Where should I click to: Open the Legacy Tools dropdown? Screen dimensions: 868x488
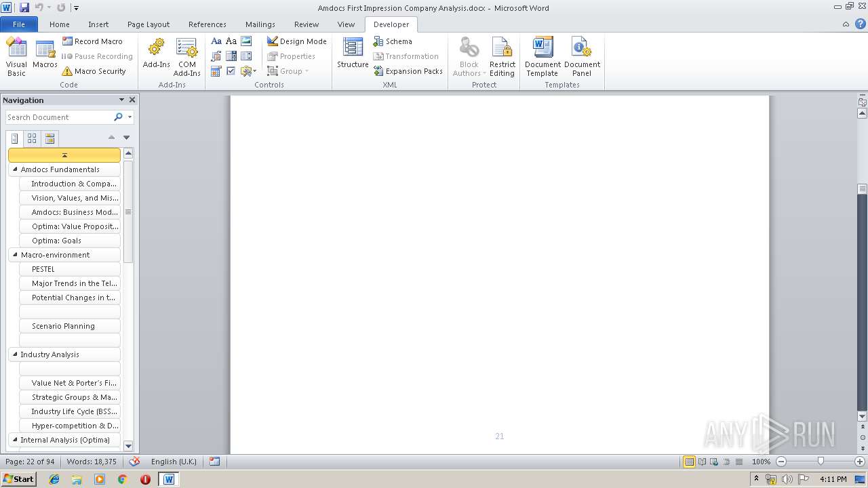(x=248, y=71)
